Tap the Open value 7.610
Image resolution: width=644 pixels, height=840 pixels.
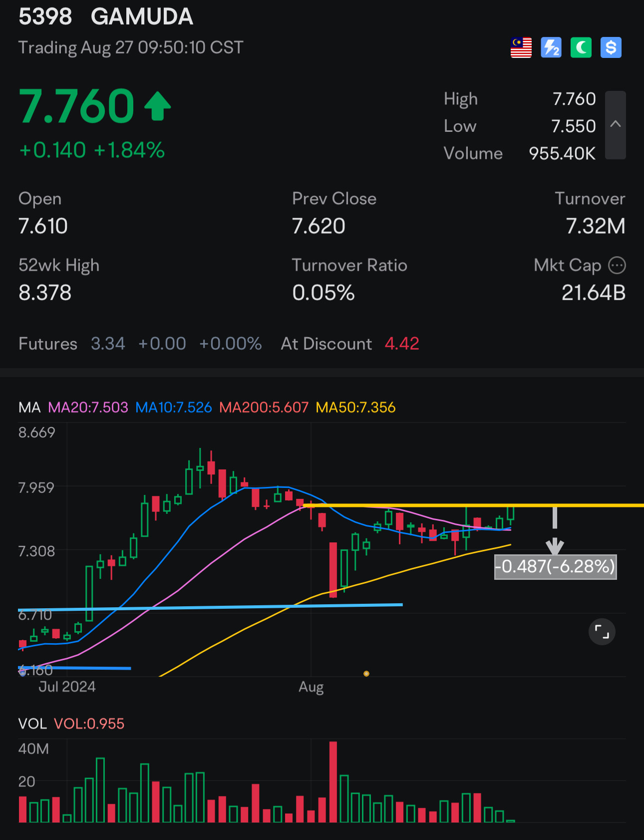point(43,226)
